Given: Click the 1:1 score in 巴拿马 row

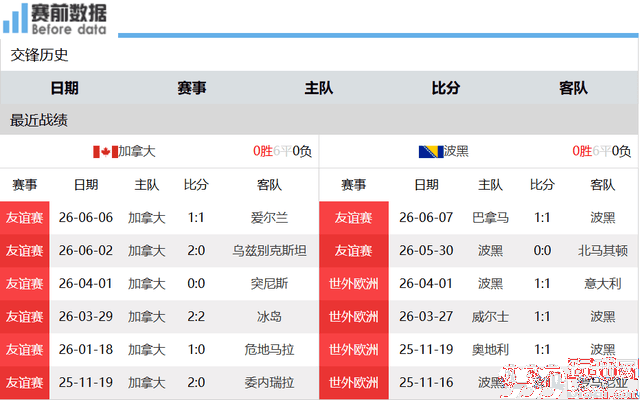Looking at the screenshot, I should (x=542, y=218).
